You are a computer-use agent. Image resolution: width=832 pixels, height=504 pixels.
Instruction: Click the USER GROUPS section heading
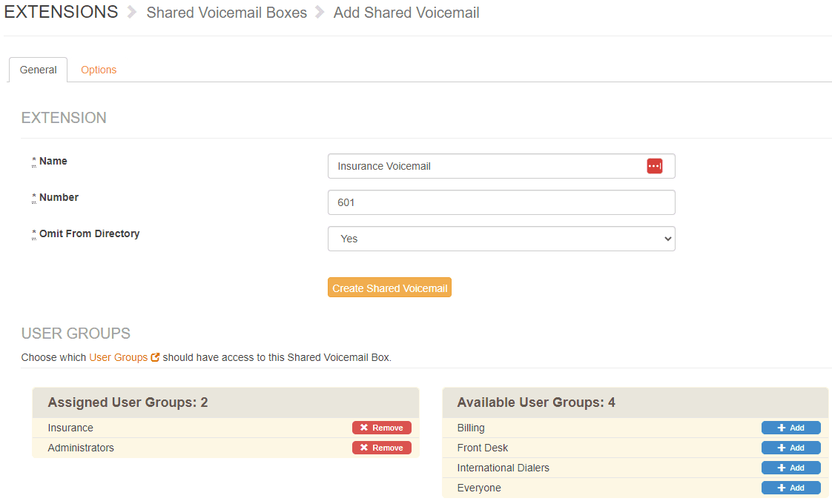(76, 334)
